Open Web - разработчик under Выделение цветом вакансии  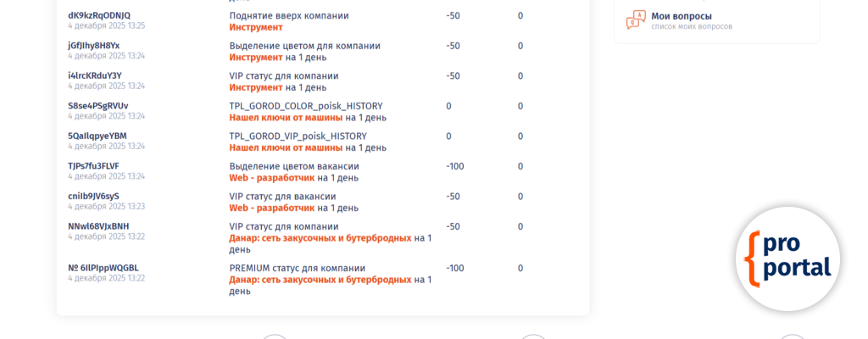[x=271, y=178]
